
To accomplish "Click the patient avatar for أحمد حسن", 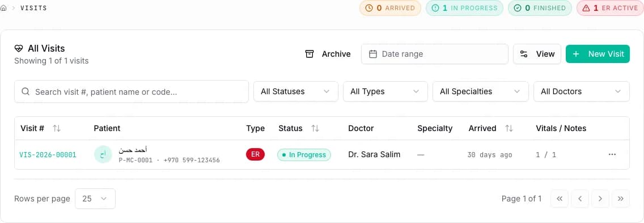I will pyautogui.click(x=103, y=155).
